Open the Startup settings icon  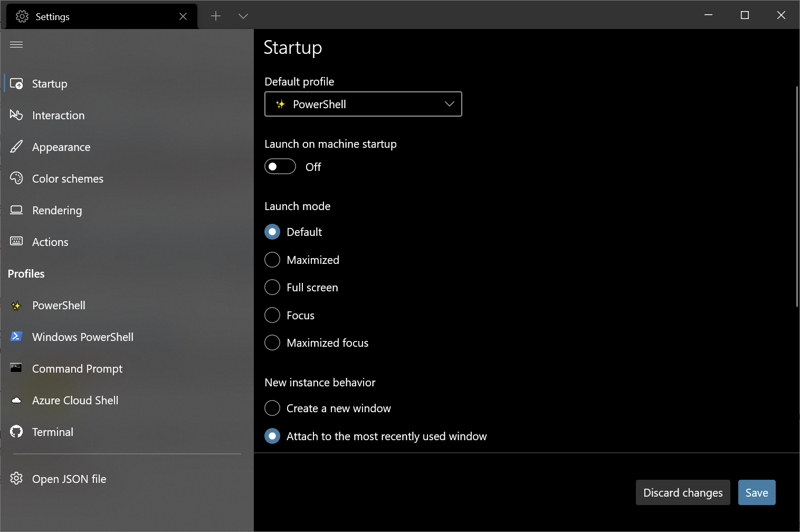pyautogui.click(x=16, y=83)
